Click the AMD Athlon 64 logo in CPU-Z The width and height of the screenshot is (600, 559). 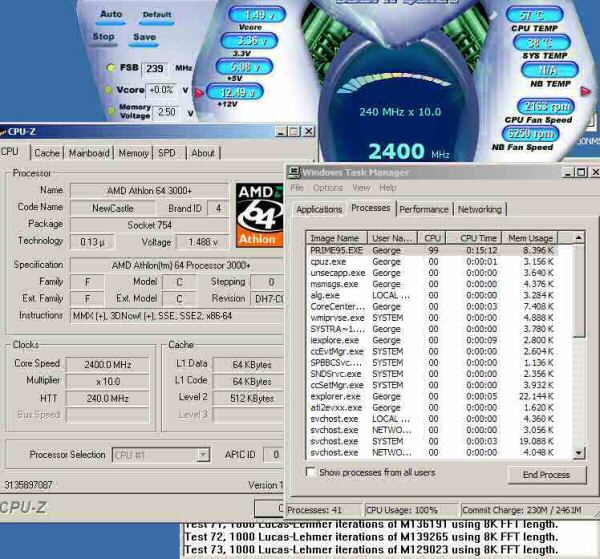click(259, 215)
